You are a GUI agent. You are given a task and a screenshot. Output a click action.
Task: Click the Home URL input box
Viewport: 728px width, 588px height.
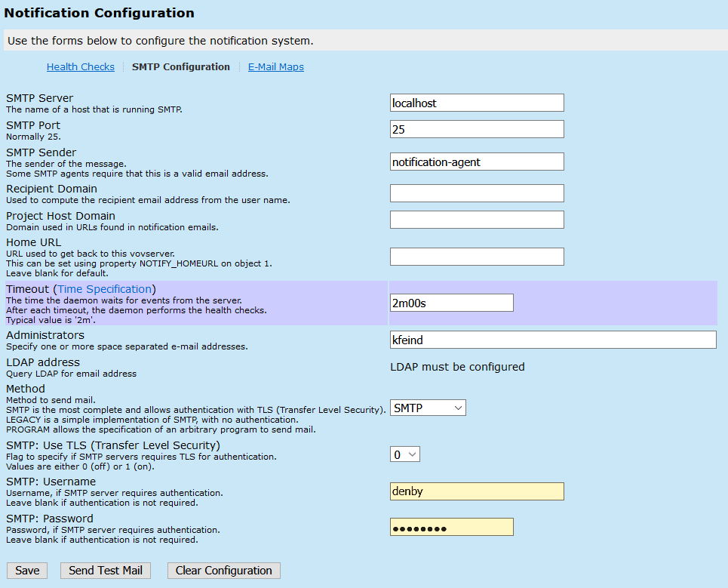[477, 257]
